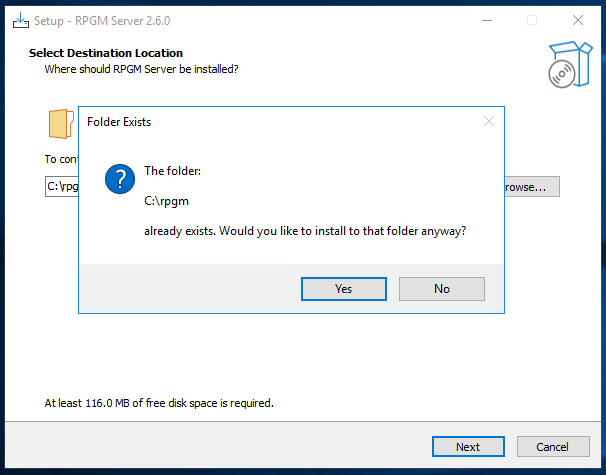Image resolution: width=606 pixels, height=475 pixels.
Task: Click the Select Destination Location heading
Action: (106, 53)
